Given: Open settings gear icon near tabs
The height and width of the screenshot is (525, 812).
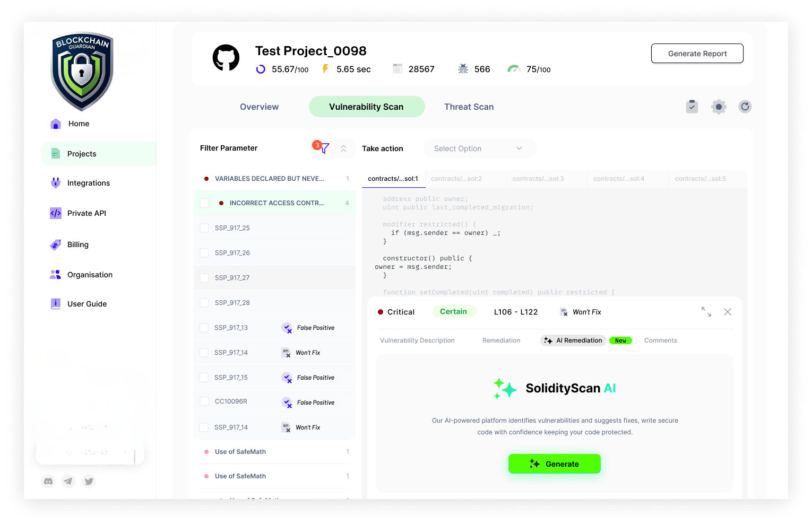Looking at the screenshot, I should (719, 107).
